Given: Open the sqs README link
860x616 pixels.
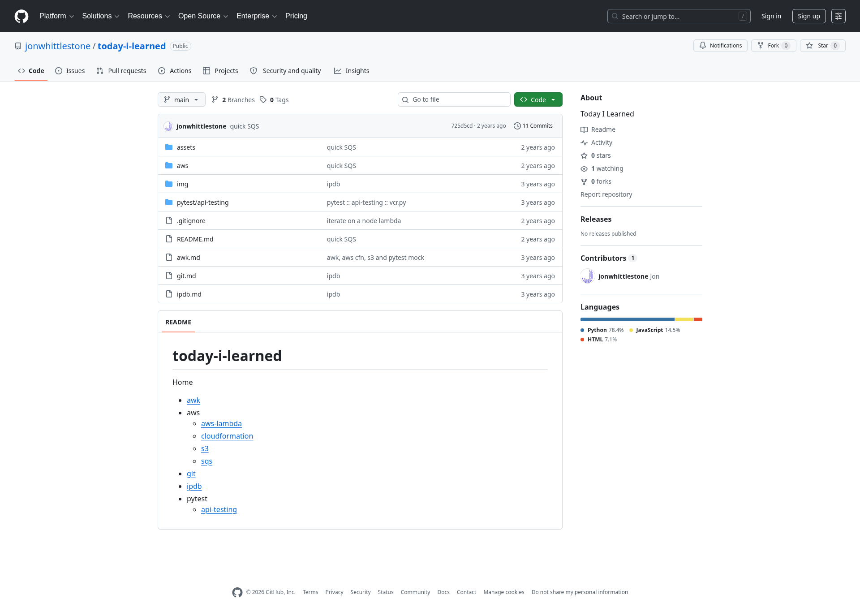Looking at the screenshot, I should tap(206, 461).
